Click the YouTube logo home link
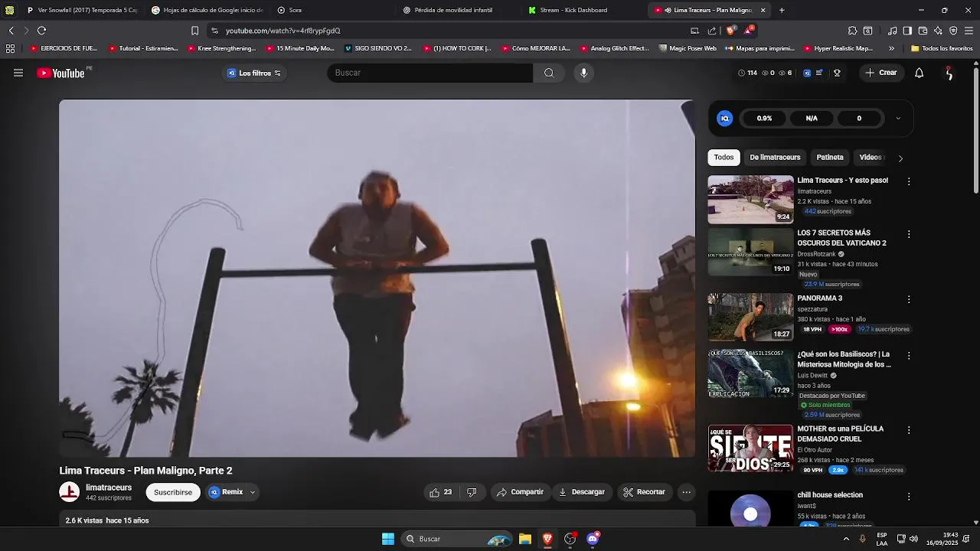980x551 pixels. click(60, 73)
